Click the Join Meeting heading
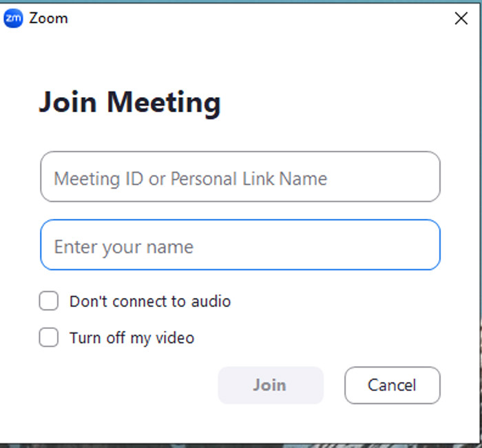This screenshot has height=448, width=482. click(x=129, y=103)
